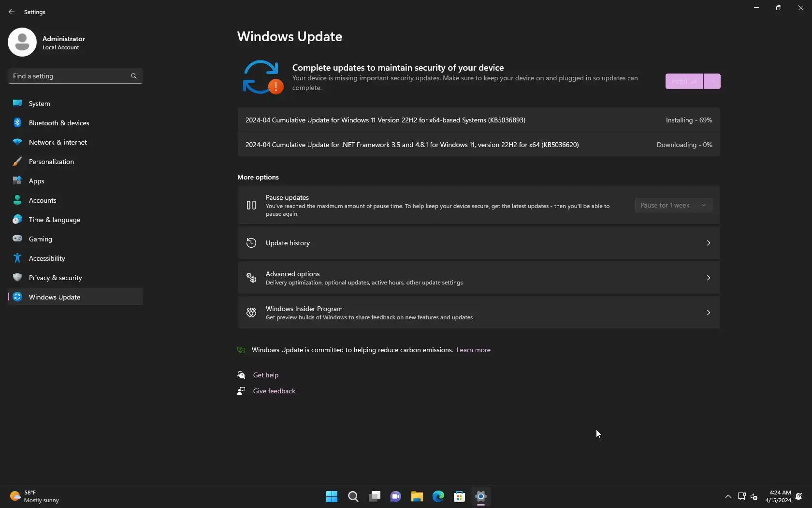Open the dropdown arrow beside Install all

click(712, 81)
